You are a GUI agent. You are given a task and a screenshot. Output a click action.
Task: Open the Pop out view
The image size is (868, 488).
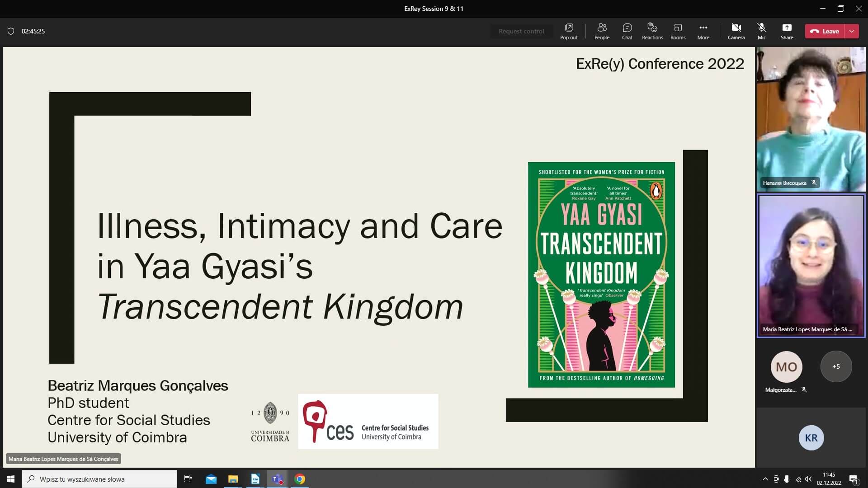click(x=569, y=31)
